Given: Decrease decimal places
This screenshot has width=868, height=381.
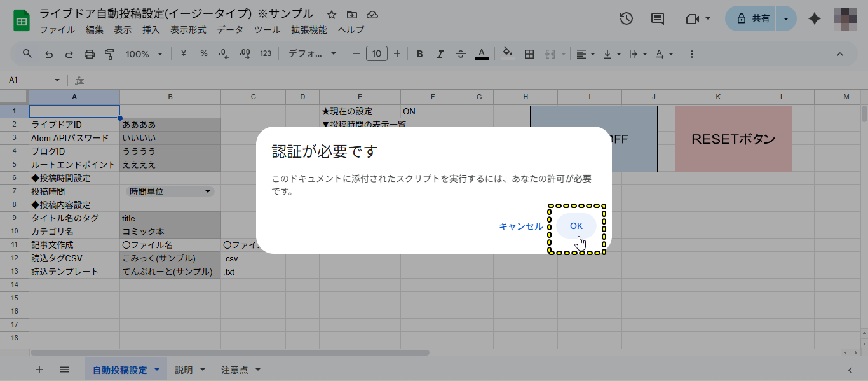Looking at the screenshot, I should click(x=224, y=54).
